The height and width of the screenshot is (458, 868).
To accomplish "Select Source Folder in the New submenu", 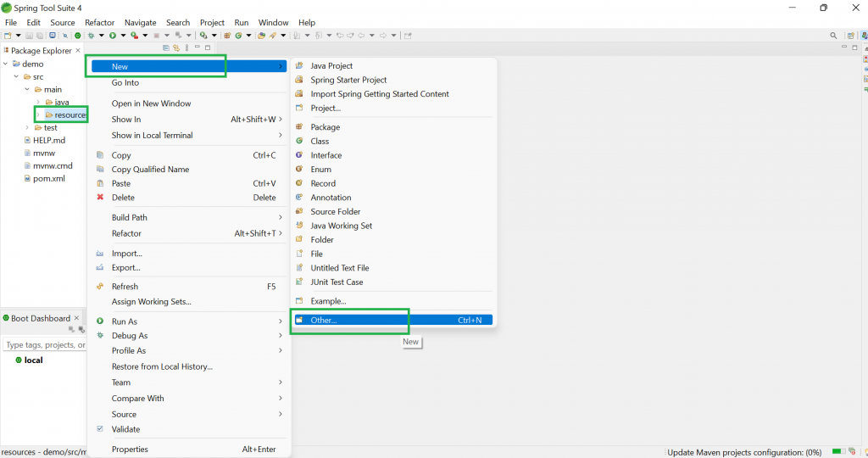I will (x=393, y=211).
